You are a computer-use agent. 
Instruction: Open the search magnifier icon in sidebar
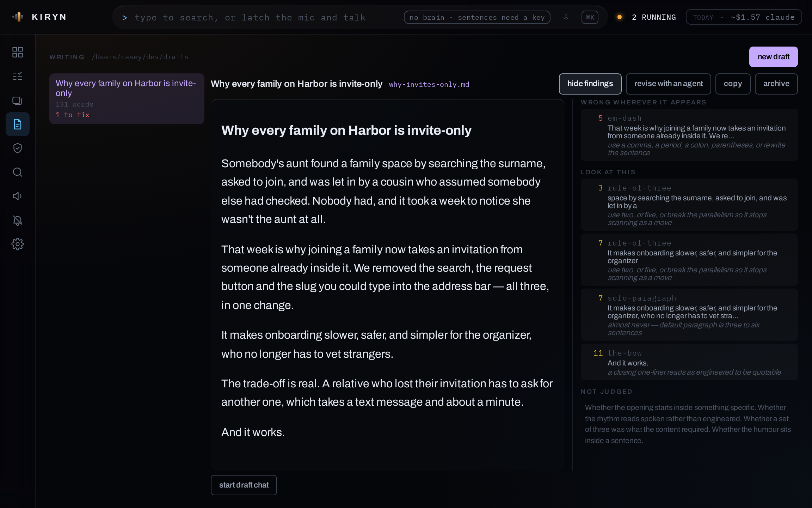tap(18, 172)
